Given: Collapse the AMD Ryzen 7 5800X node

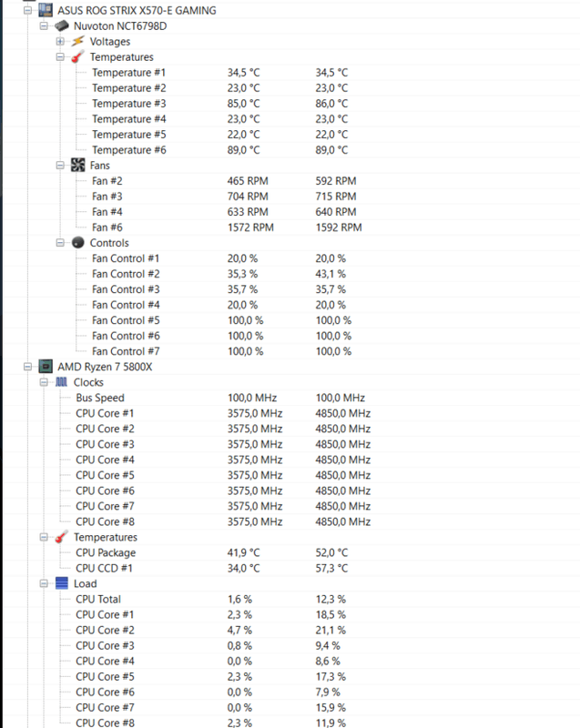Looking at the screenshot, I should [27, 367].
